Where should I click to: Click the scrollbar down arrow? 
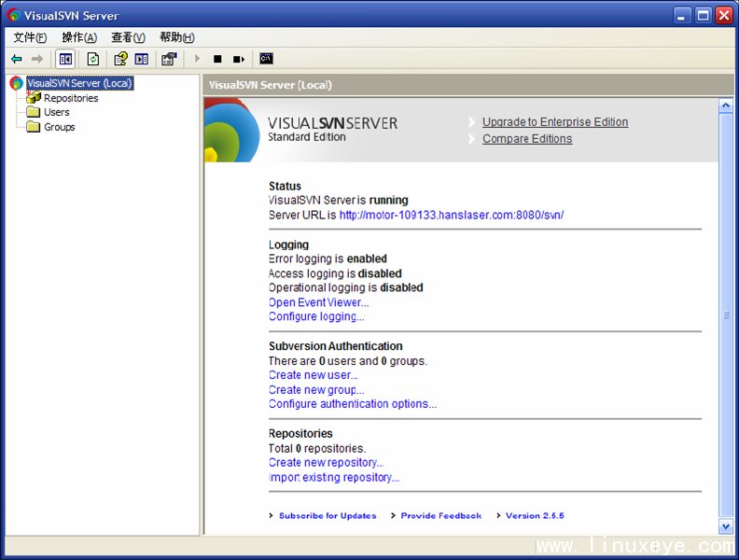point(726,526)
